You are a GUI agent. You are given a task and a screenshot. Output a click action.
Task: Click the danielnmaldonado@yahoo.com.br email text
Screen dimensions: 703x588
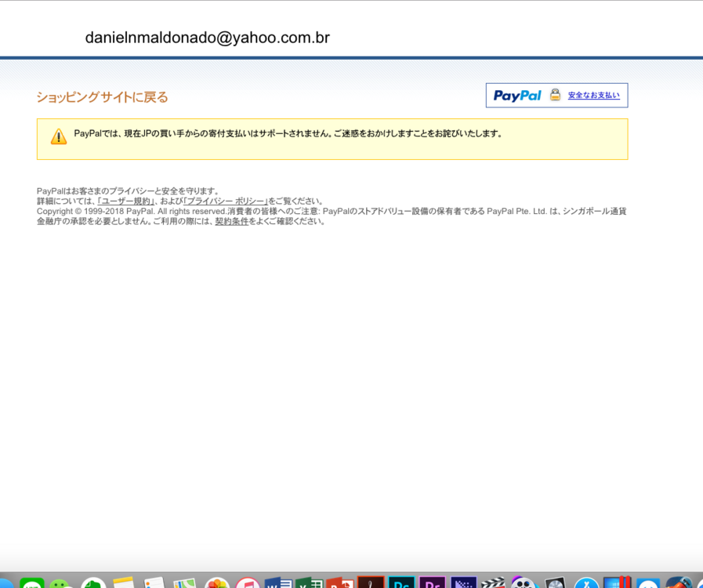(207, 38)
